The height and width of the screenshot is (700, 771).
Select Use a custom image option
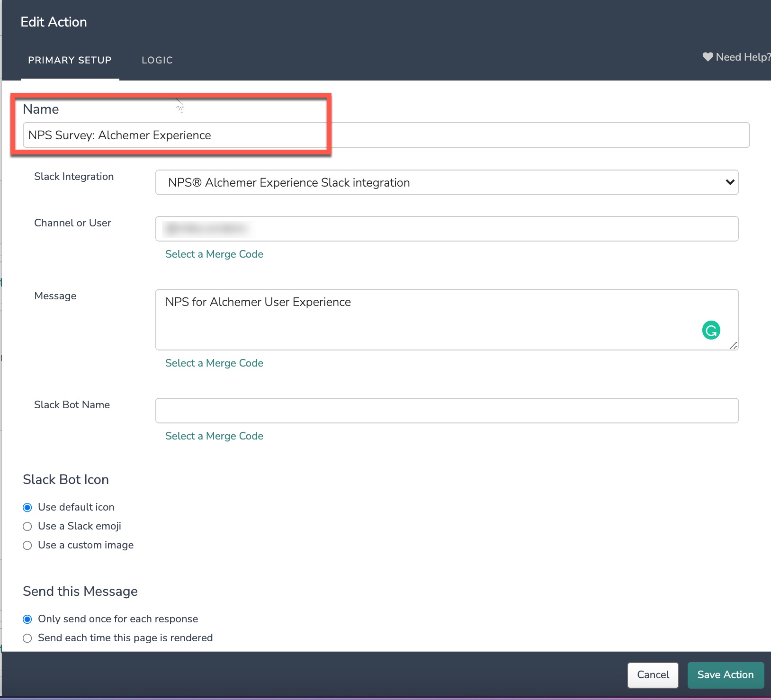[27, 545]
